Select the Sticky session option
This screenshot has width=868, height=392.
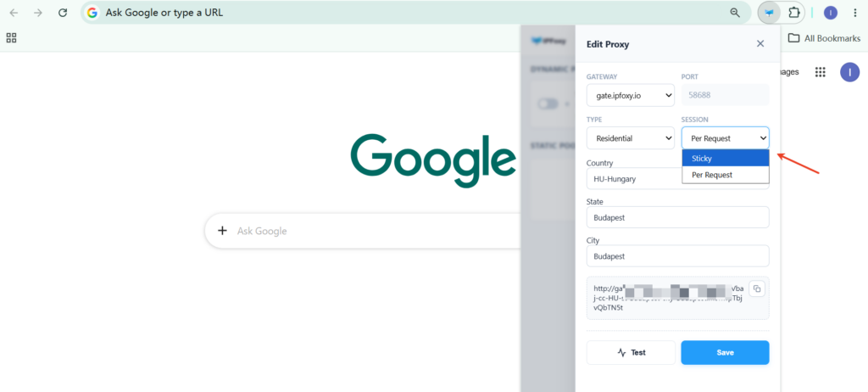726,158
